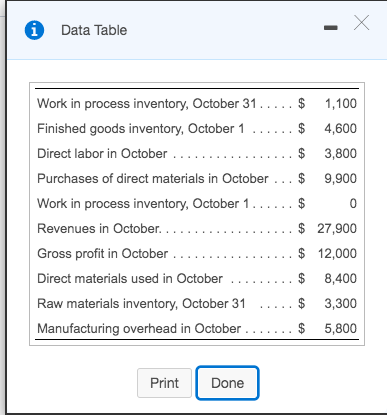Select the value 12,000
This screenshot has width=387, height=415.
pos(337,254)
